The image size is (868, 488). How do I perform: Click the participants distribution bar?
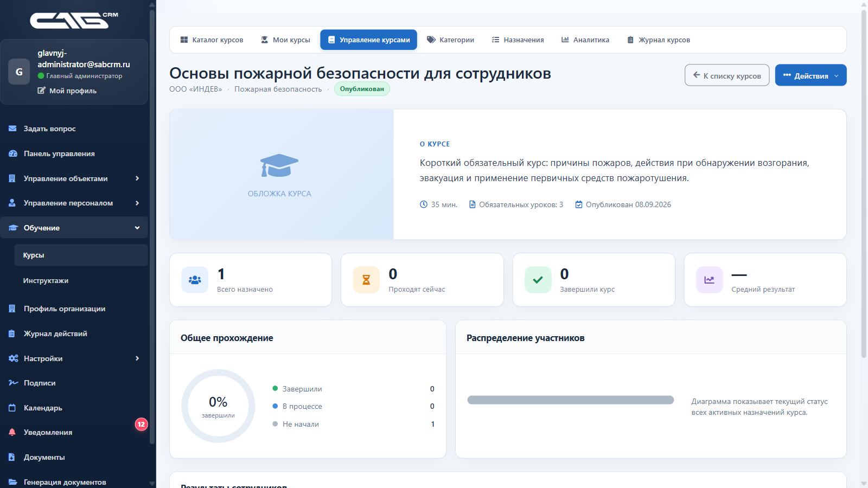pos(571,400)
